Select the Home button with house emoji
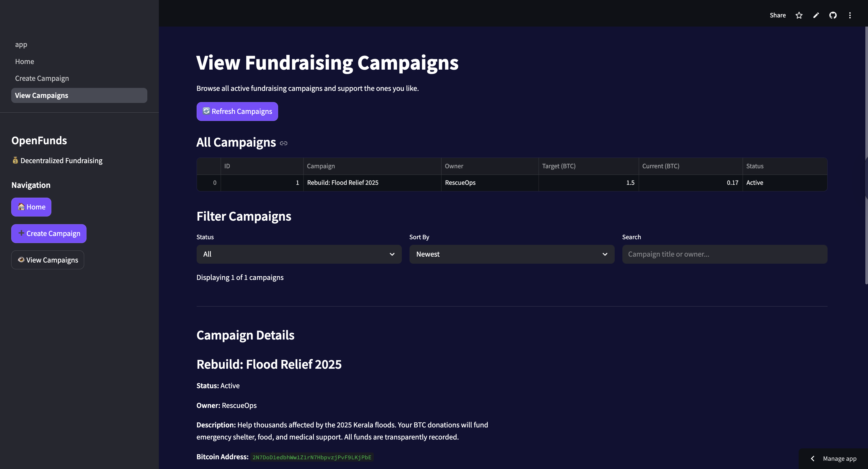 pyautogui.click(x=31, y=207)
